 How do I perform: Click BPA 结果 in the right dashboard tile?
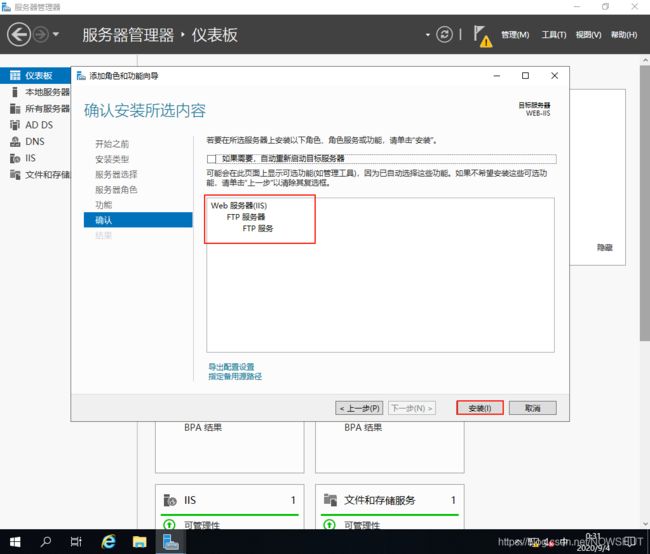[x=363, y=428]
